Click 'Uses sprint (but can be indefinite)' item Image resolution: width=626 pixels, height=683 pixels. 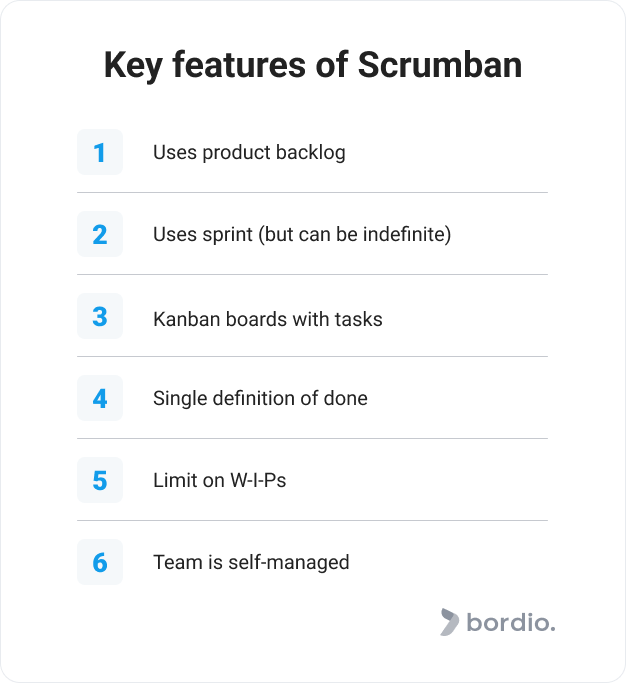tap(302, 234)
